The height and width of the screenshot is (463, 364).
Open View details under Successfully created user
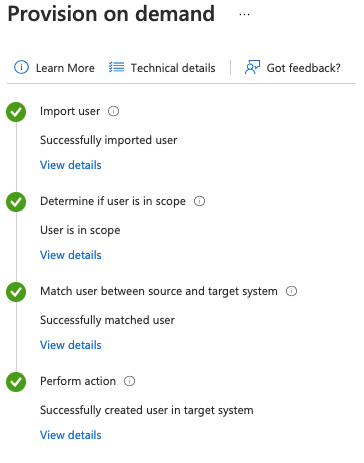(71, 435)
